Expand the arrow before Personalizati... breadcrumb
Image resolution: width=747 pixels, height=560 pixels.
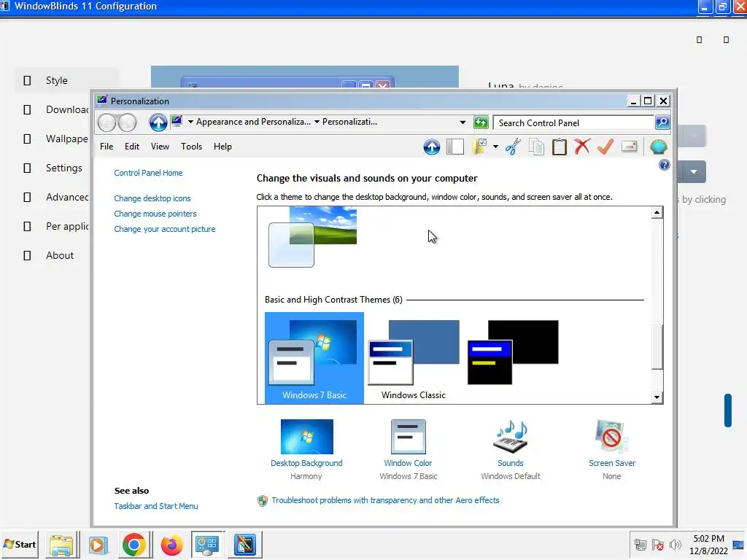317,122
